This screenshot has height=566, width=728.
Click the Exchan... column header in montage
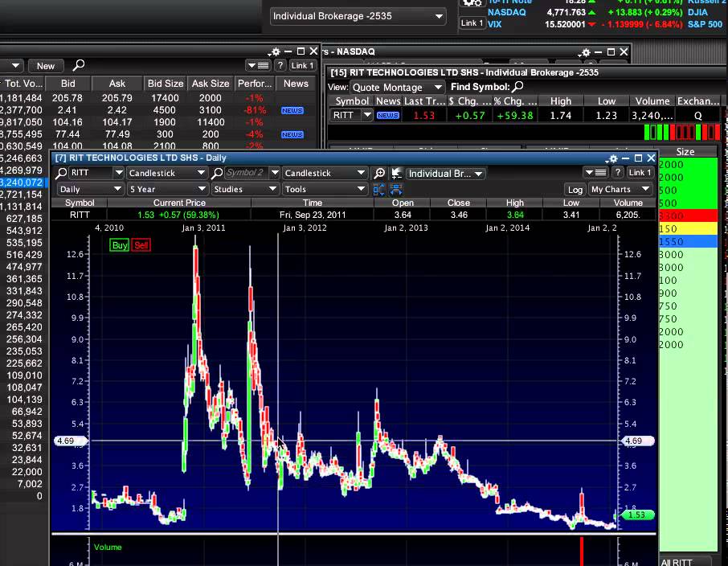pos(697,101)
